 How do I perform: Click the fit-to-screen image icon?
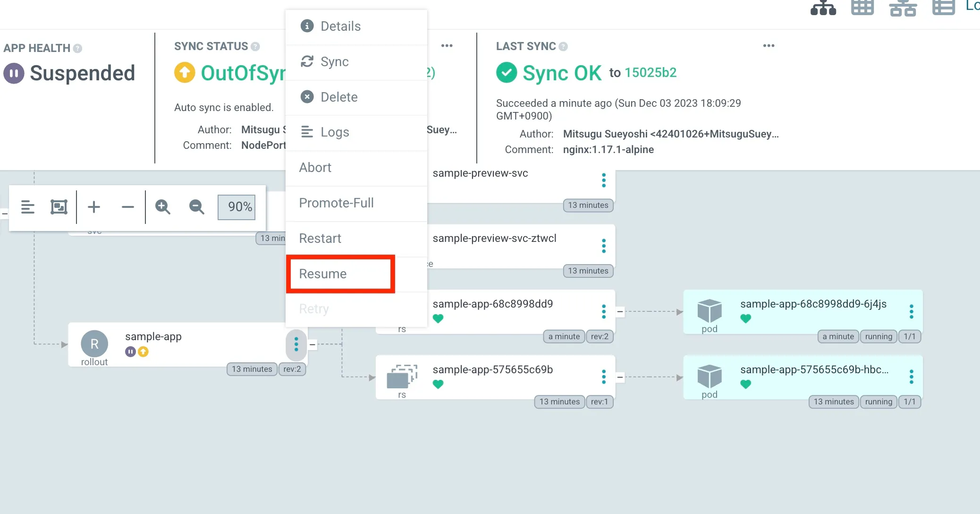click(x=59, y=207)
